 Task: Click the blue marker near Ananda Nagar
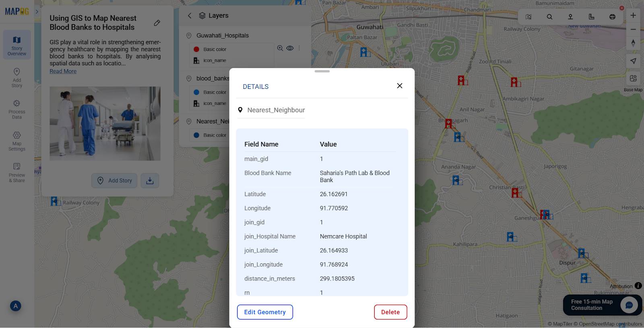click(456, 180)
